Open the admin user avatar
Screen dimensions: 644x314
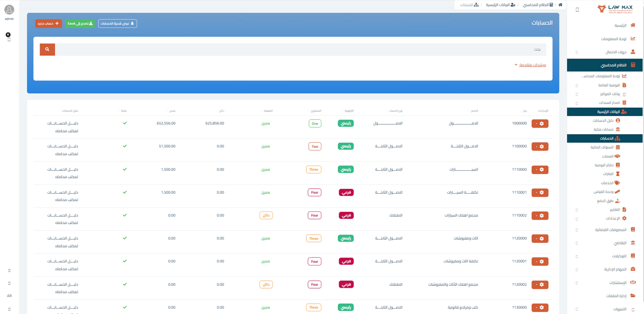point(9,10)
